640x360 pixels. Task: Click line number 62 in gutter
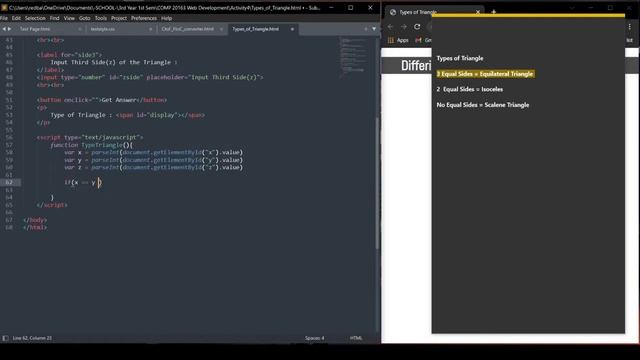pos(9,182)
